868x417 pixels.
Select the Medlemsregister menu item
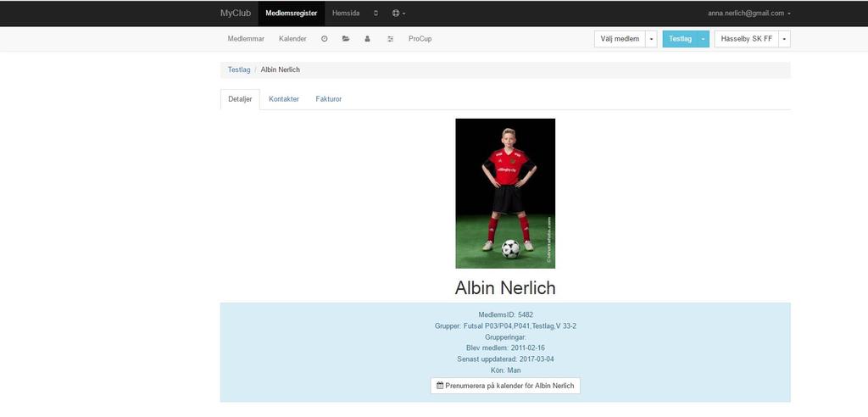point(292,14)
